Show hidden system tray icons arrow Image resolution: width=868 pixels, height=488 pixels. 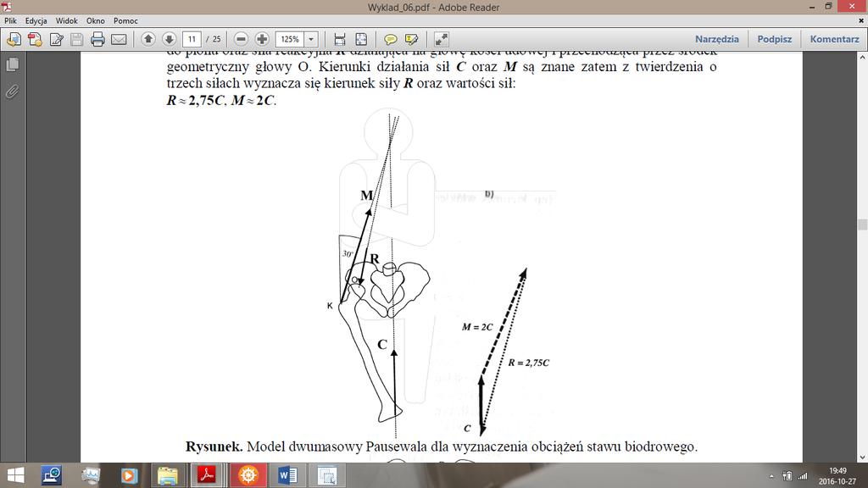pyautogui.click(x=771, y=476)
